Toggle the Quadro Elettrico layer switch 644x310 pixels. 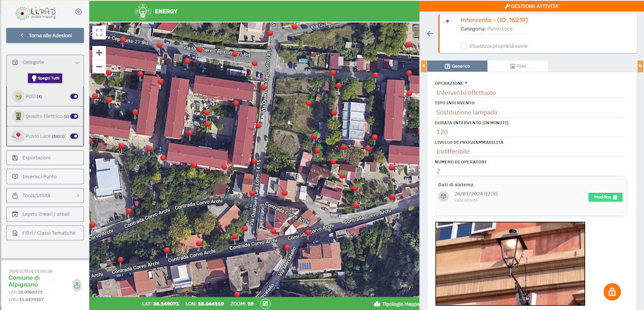[74, 116]
